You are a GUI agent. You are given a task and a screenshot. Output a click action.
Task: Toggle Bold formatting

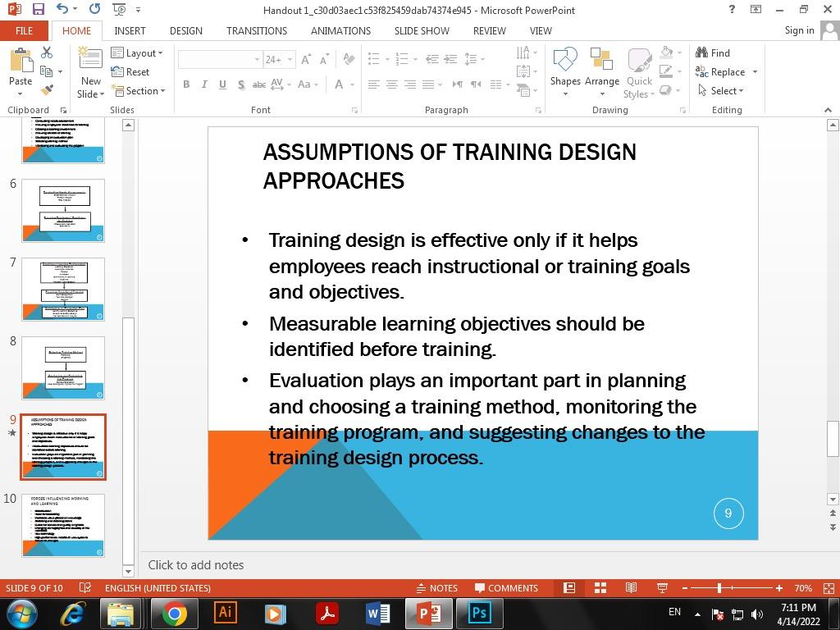186,84
